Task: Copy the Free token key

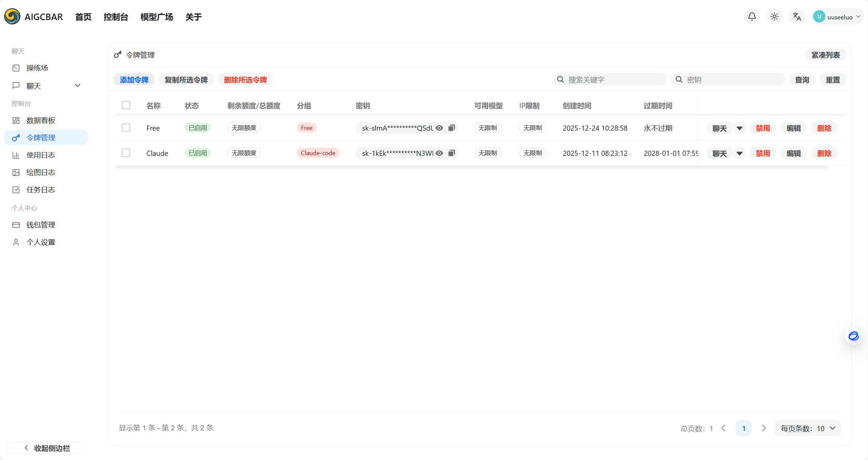Action: tap(452, 128)
